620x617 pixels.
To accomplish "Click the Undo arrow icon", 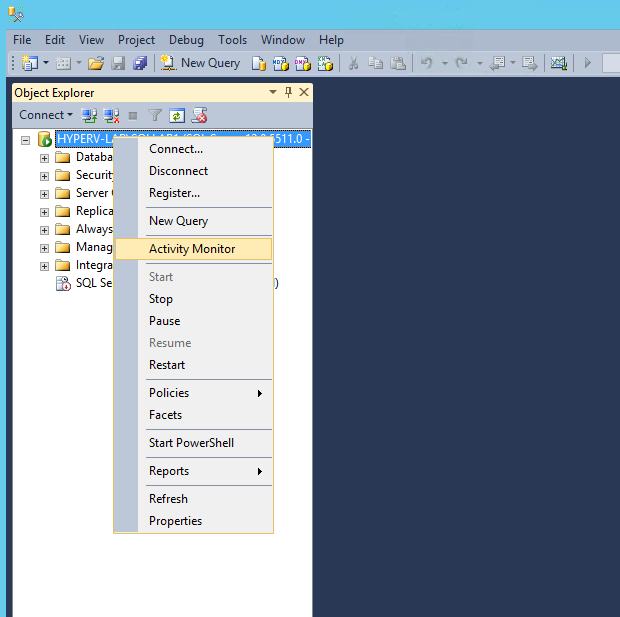I will coord(426,62).
